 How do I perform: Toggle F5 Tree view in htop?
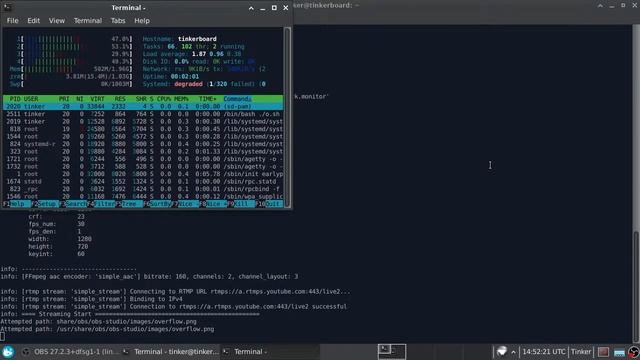pos(129,204)
